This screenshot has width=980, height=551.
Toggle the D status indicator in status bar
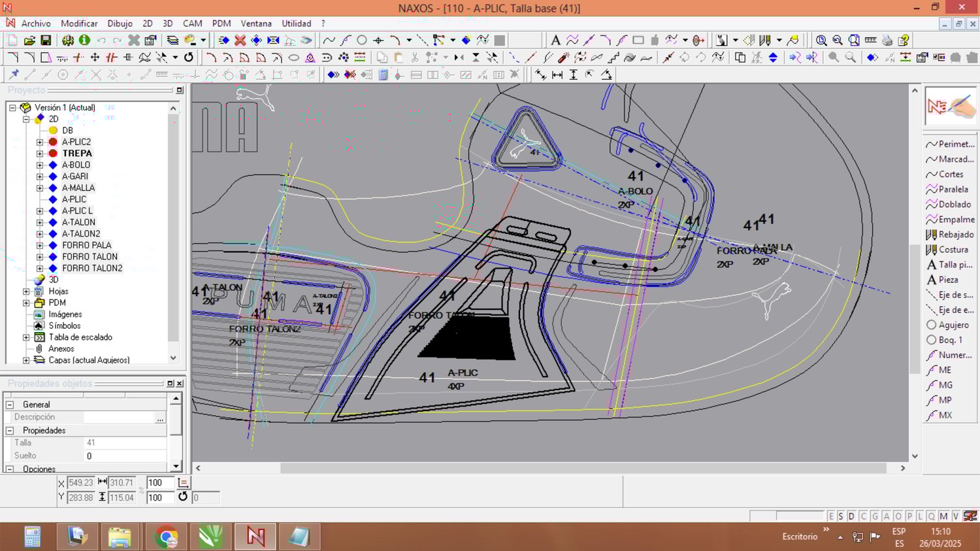click(851, 516)
